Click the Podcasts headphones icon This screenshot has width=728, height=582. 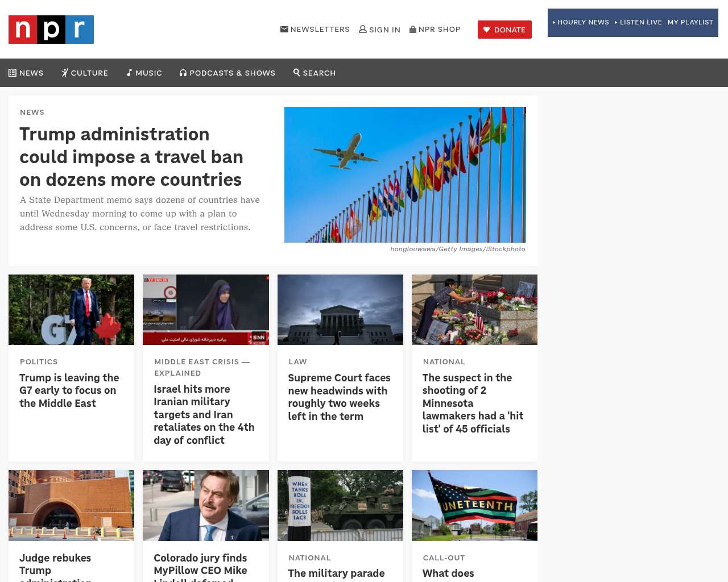point(183,73)
